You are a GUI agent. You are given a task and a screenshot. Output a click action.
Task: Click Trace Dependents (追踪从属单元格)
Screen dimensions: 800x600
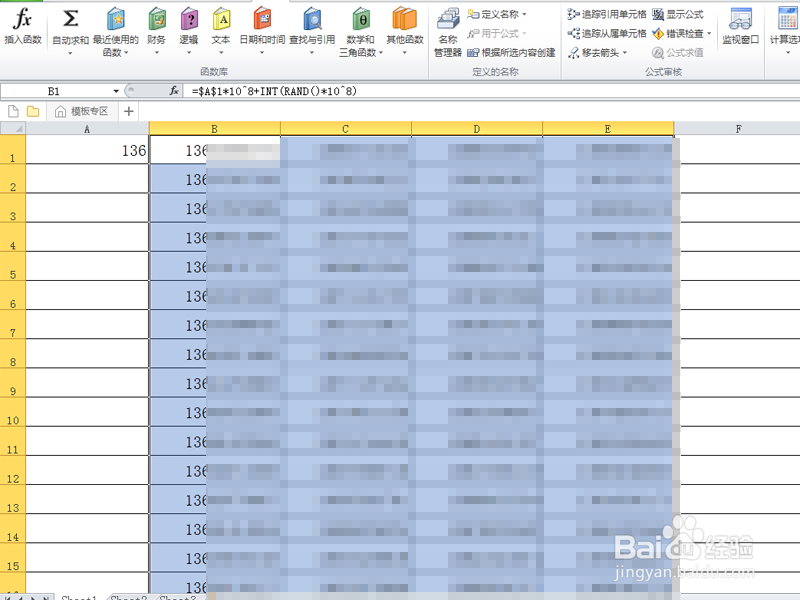[607, 34]
